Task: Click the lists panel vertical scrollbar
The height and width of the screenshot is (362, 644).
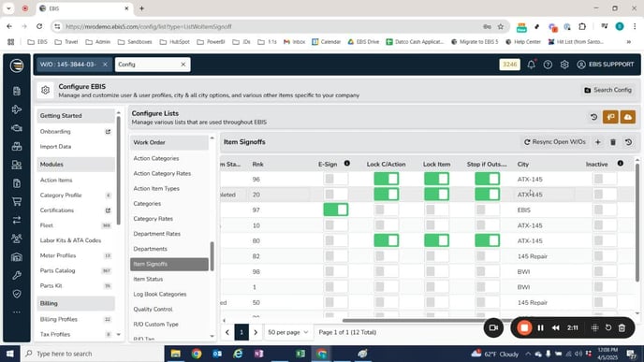Action: pos(212,256)
